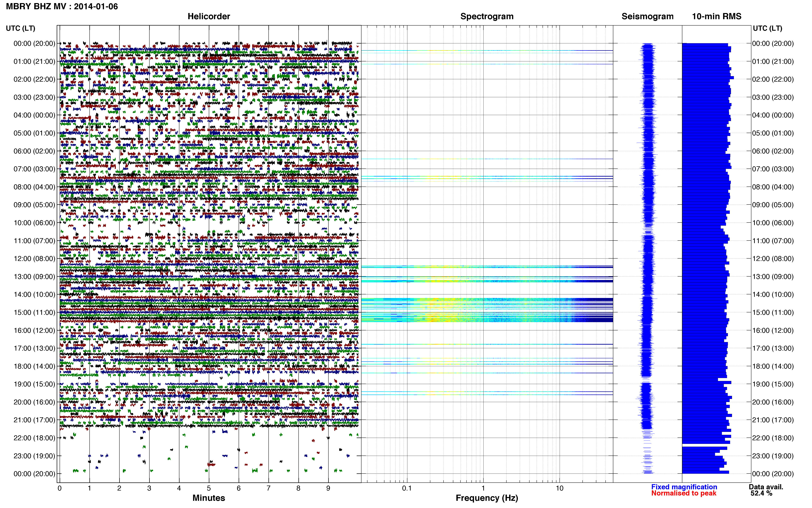The width and height of the screenshot is (812, 508).
Task: Click the helicorder minute tick '3'
Action: coord(149,488)
